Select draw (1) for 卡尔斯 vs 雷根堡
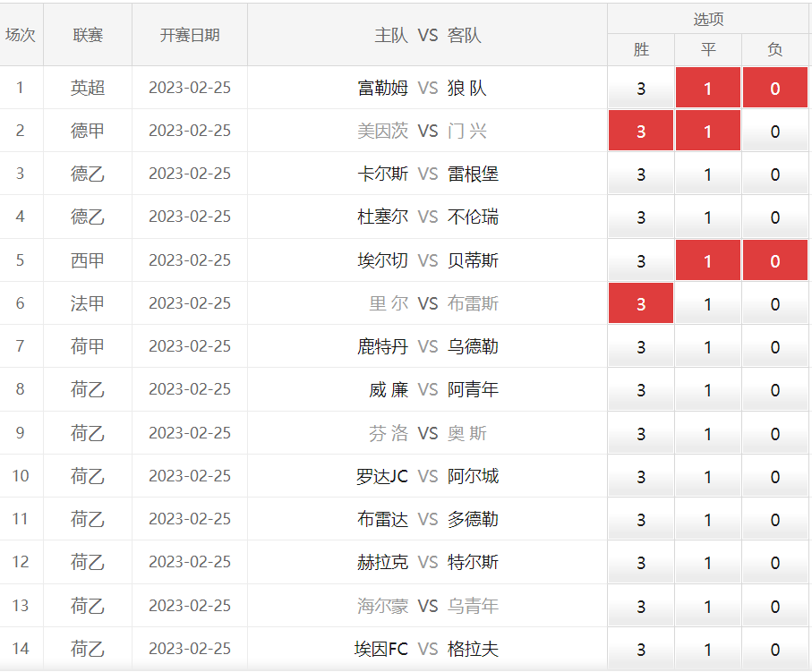This screenshot has height=672, width=812. (708, 174)
